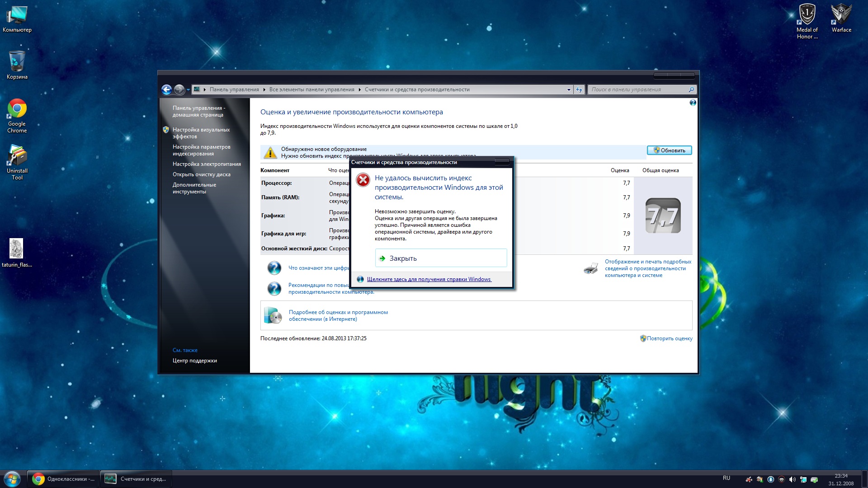Viewport: 868px width, 488px height.
Task: Launch Medal of Honor desktop shortcut
Action: [807, 22]
